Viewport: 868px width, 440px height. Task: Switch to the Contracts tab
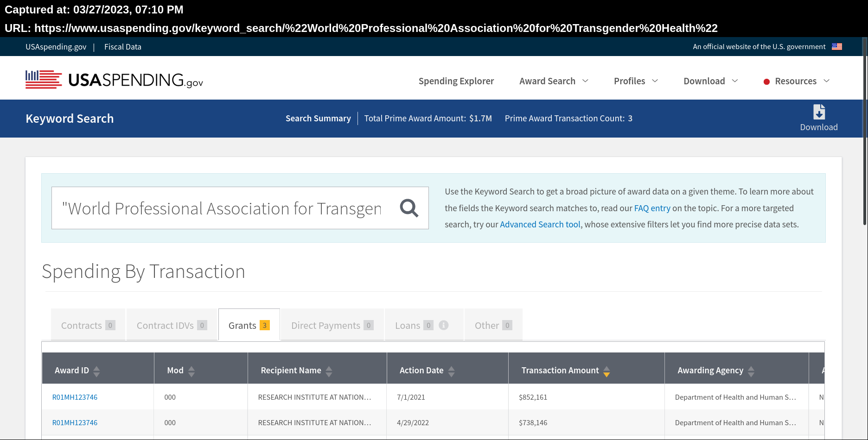(88, 325)
